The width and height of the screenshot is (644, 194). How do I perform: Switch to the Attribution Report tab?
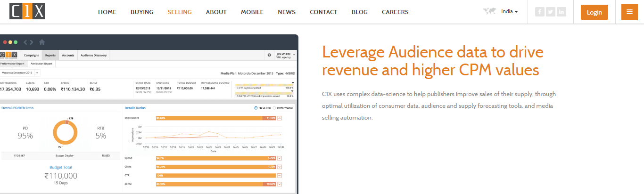coord(42,63)
